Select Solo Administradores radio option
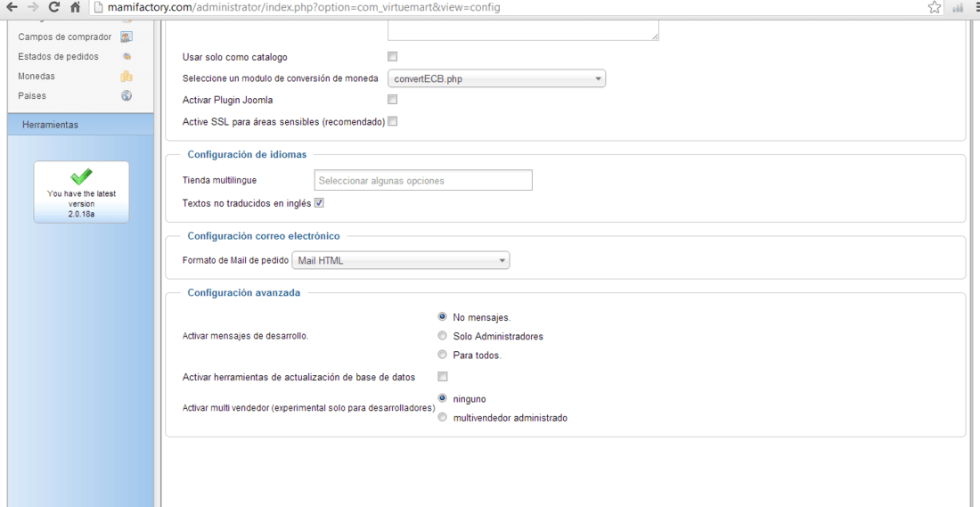980x507 pixels. [443, 336]
